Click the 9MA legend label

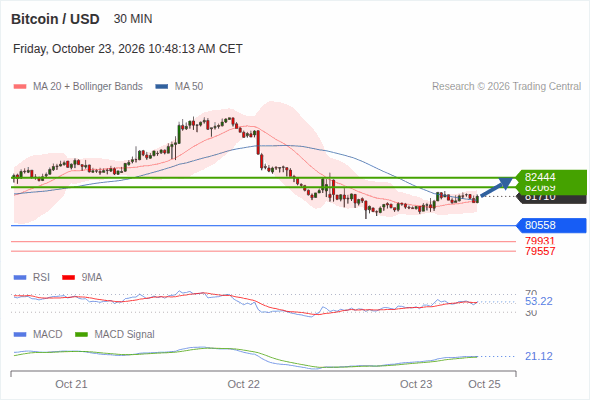click(x=92, y=278)
